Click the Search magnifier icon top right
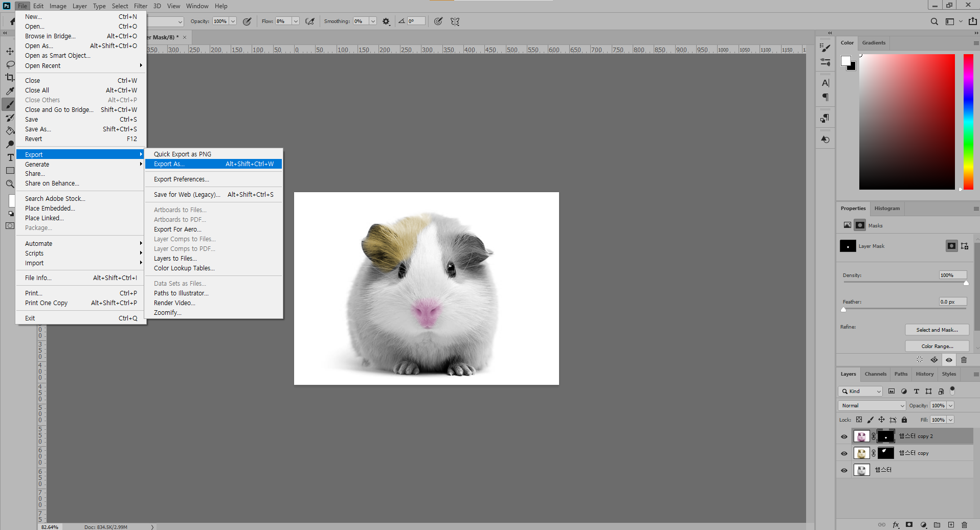This screenshot has width=980, height=530. coord(934,21)
